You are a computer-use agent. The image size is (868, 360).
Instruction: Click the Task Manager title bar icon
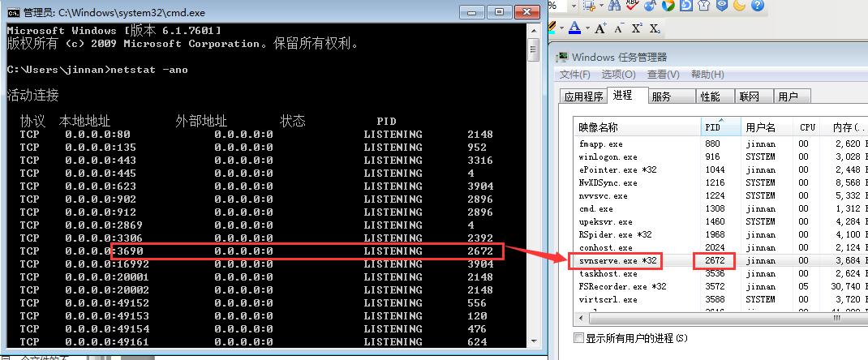pyautogui.click(x=563, y=57)
